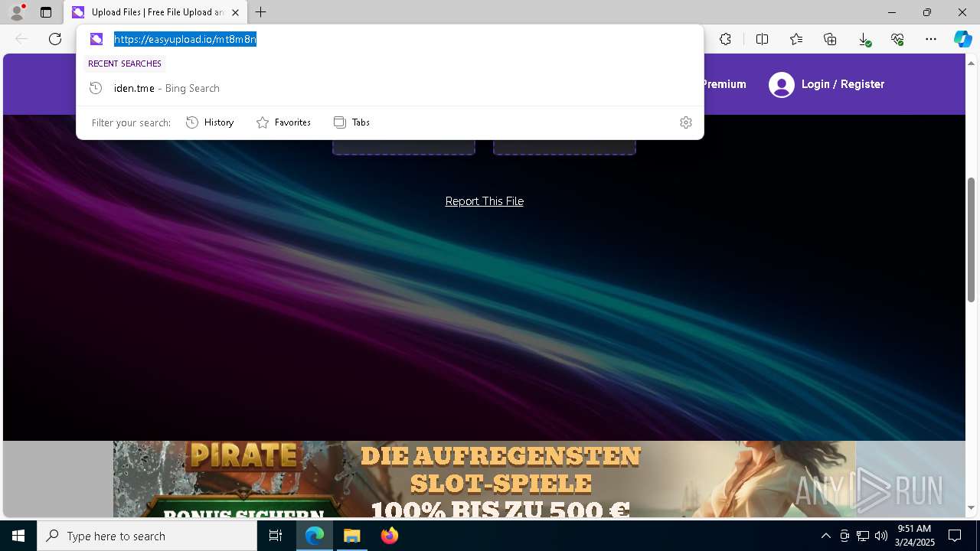The height and width of the screenshot is (551, 980).
Task: Open the Favorites star icon
Action: [796, 39]
